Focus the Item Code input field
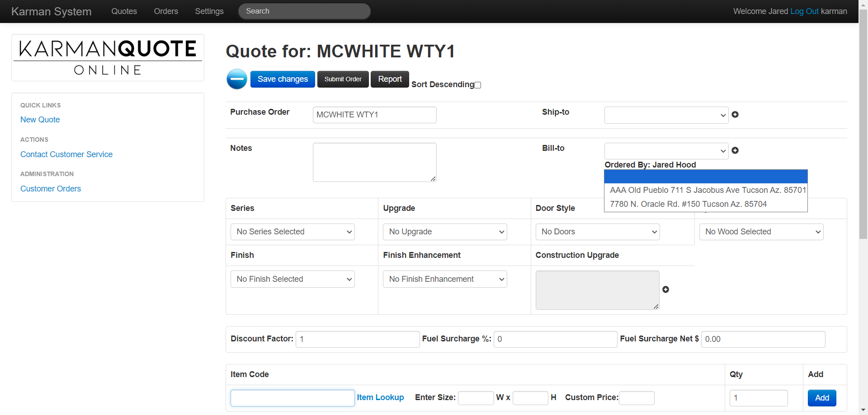Screen dimensions: 868x415 point(292,398)
